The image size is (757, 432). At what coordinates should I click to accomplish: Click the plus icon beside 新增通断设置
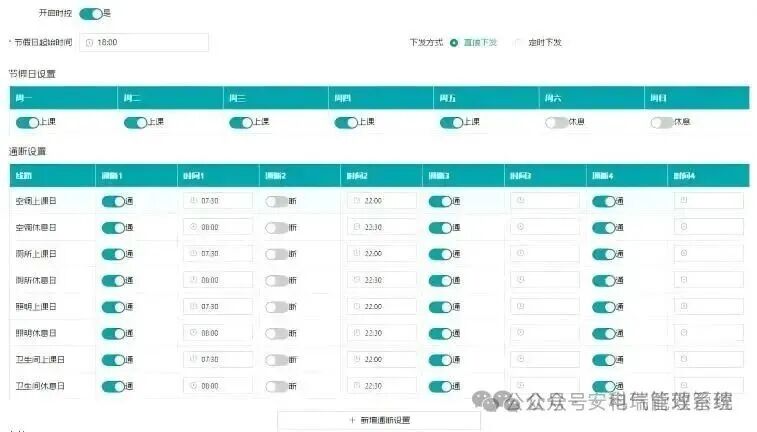coord(352,420)
